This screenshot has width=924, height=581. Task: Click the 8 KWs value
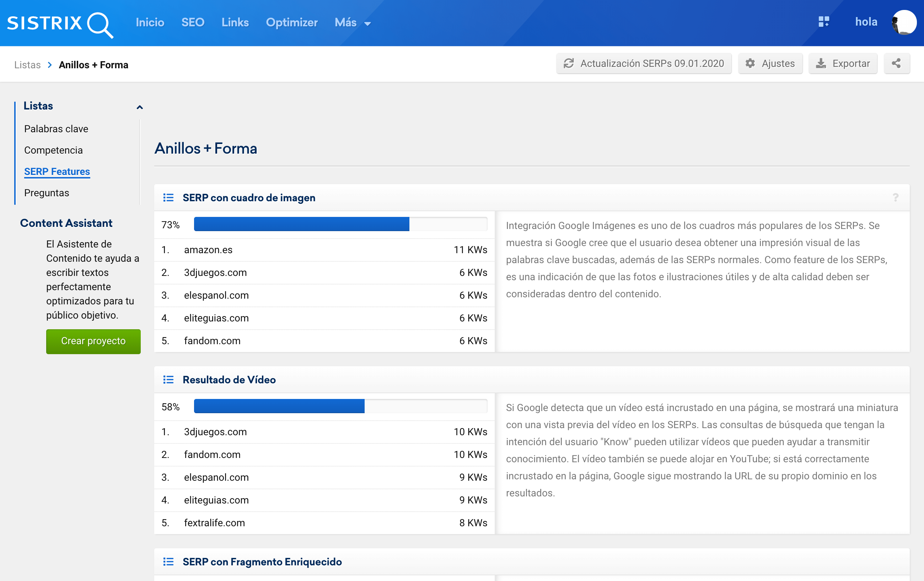click(x=473, y=523)
